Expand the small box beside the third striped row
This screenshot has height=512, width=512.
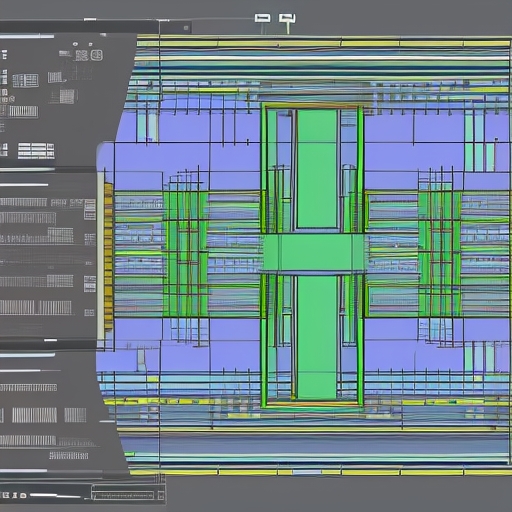pyautogui.click(x=90, y=239)
